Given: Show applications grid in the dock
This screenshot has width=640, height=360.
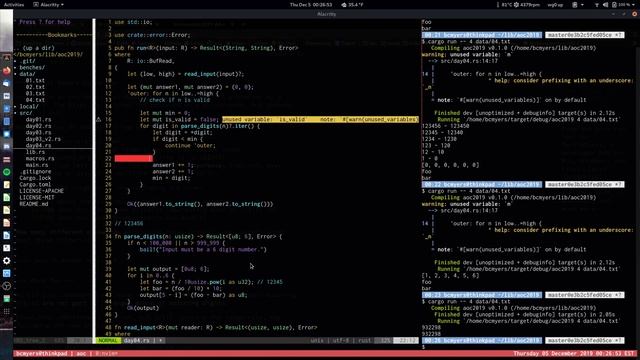Looking at the screenshot, I should pyautogui.click(x=7, y=311).
